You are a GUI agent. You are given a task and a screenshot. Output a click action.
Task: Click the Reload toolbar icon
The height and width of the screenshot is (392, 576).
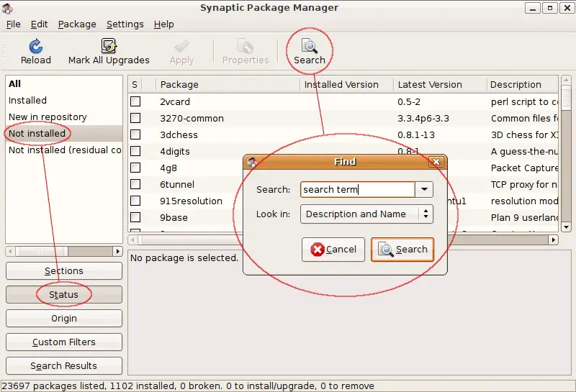coord(35,46)
